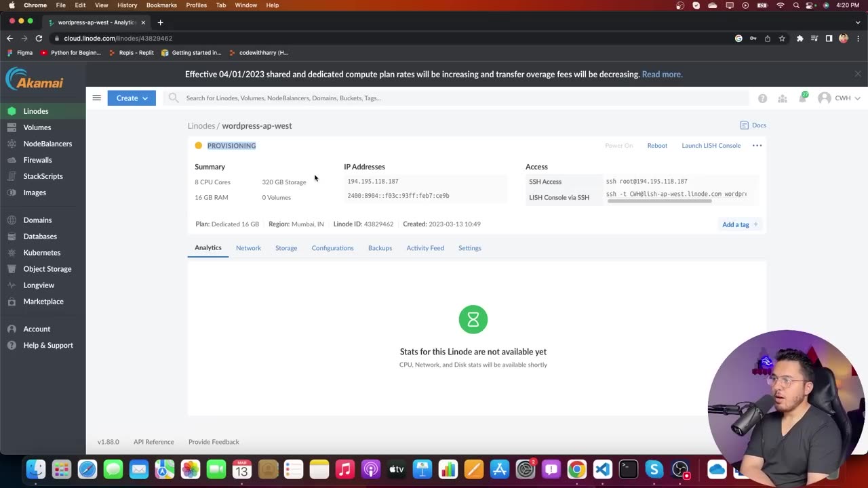Screen dimensions: 868x488
Task: Open the Configurations tab
Action: click(x=332, y=248)
